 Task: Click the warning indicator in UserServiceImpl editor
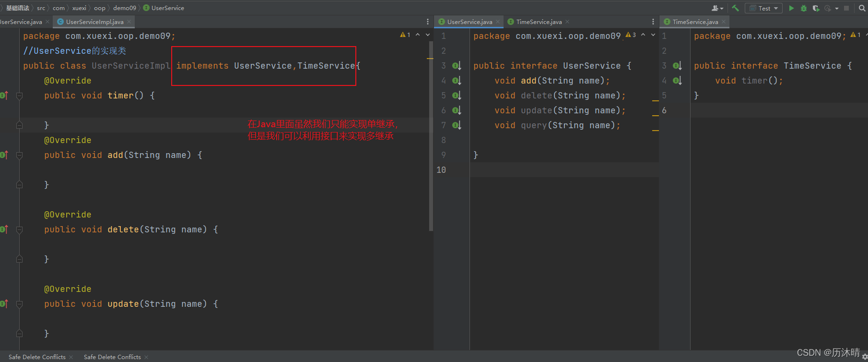tap(405, 35)
